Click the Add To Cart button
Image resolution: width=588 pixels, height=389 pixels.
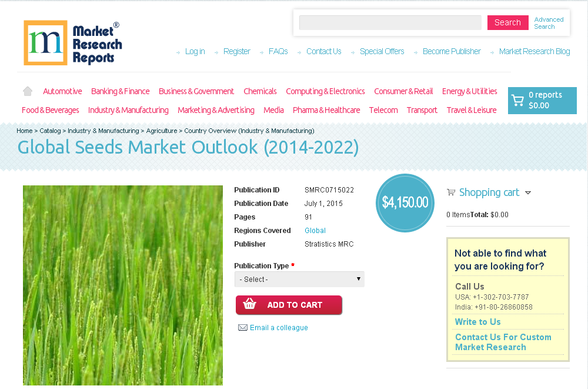pyautogui.click(x=289, y=305)
